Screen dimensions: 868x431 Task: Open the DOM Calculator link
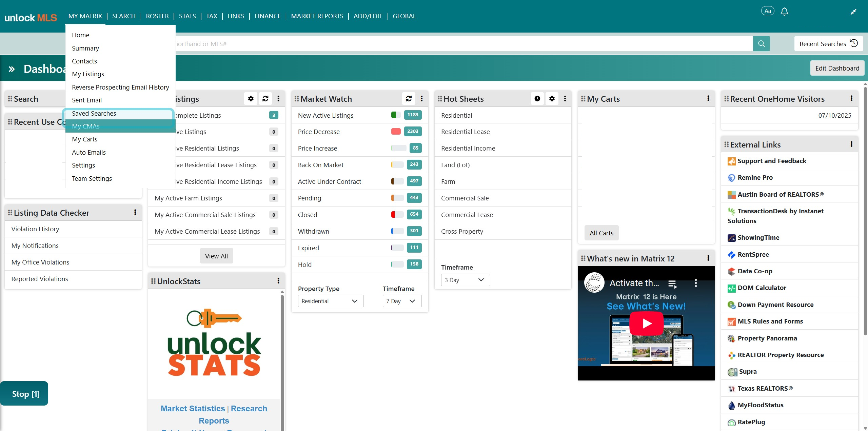coord(762,288)
